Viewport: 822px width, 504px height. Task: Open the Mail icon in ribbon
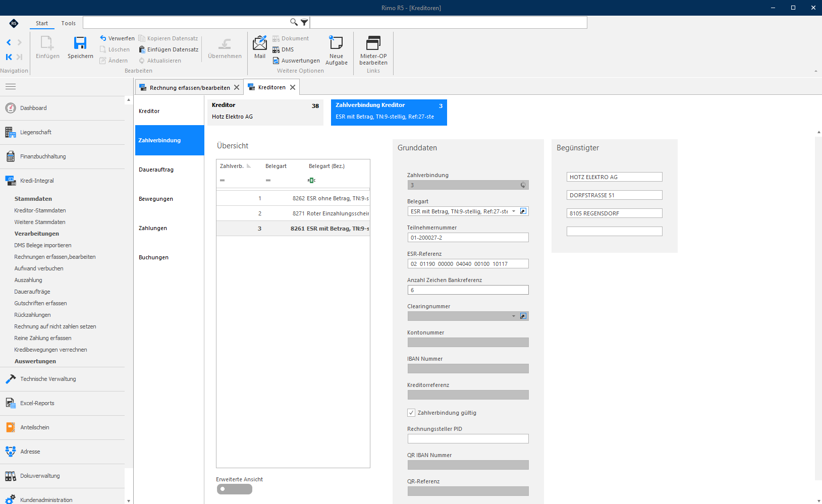tap(260, 43)
